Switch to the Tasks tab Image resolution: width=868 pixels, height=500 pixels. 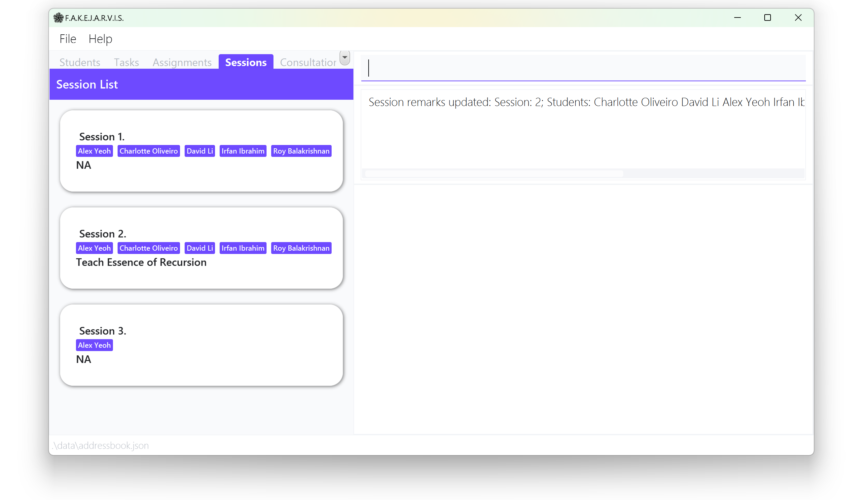tap(127, 62)
